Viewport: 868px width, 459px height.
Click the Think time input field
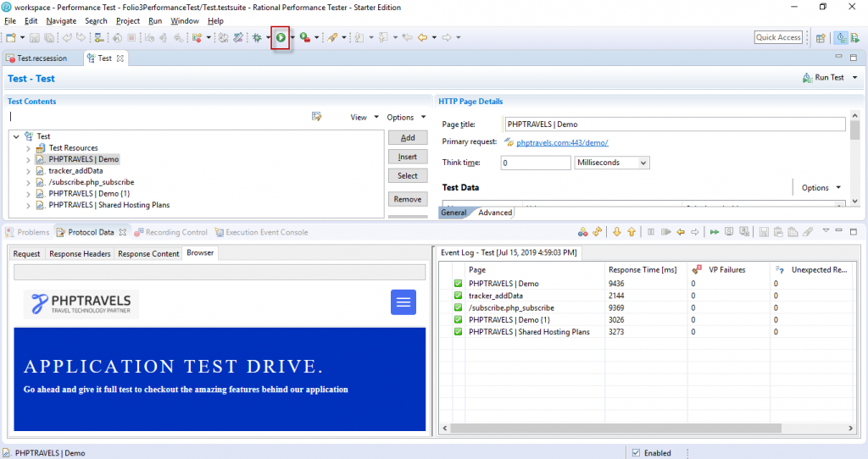pos(536,163)
